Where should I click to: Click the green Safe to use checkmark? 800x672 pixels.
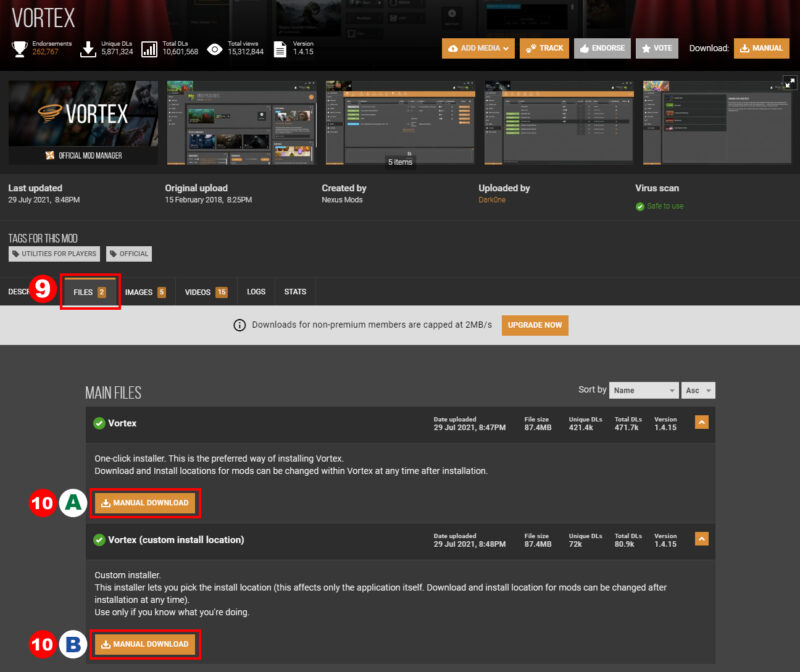coord(640,207)
